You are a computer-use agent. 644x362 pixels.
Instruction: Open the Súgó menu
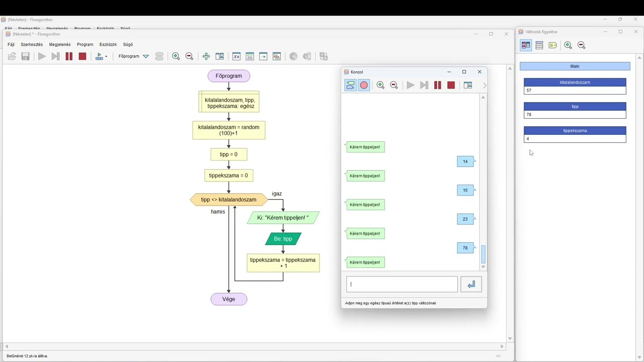pos(128,44)
